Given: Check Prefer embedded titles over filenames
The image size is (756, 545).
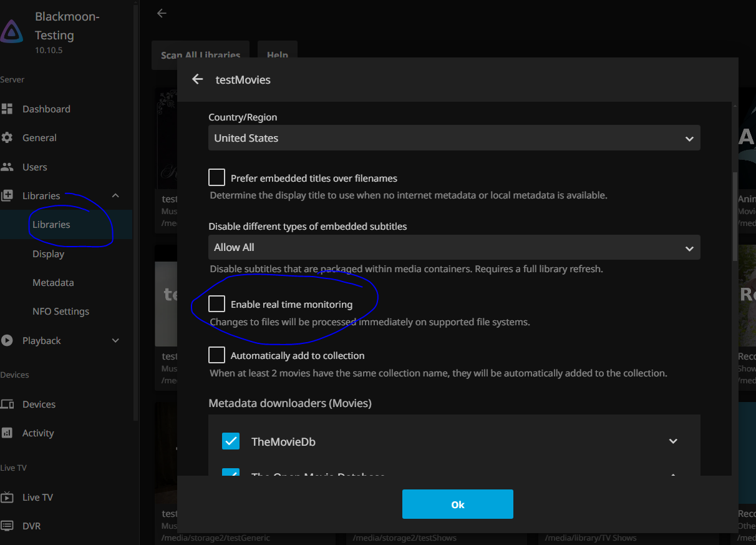Looking at the screenshot, I should (x=216, y=178).
